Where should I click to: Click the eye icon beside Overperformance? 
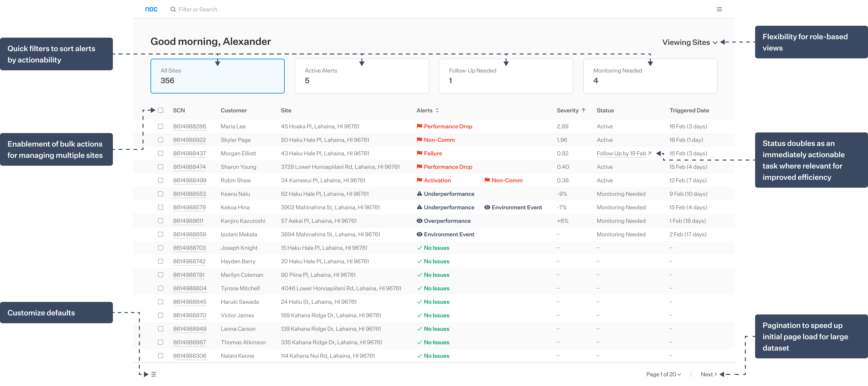420,221
